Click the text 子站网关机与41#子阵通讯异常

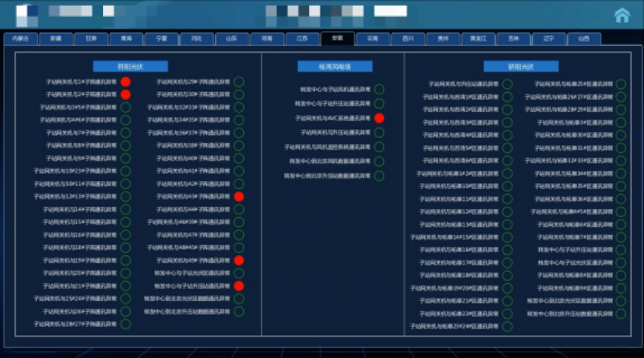(x=193, y=171)
